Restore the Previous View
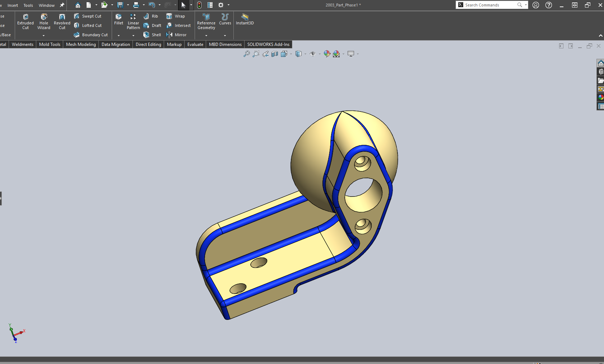 tap(265, 54)
